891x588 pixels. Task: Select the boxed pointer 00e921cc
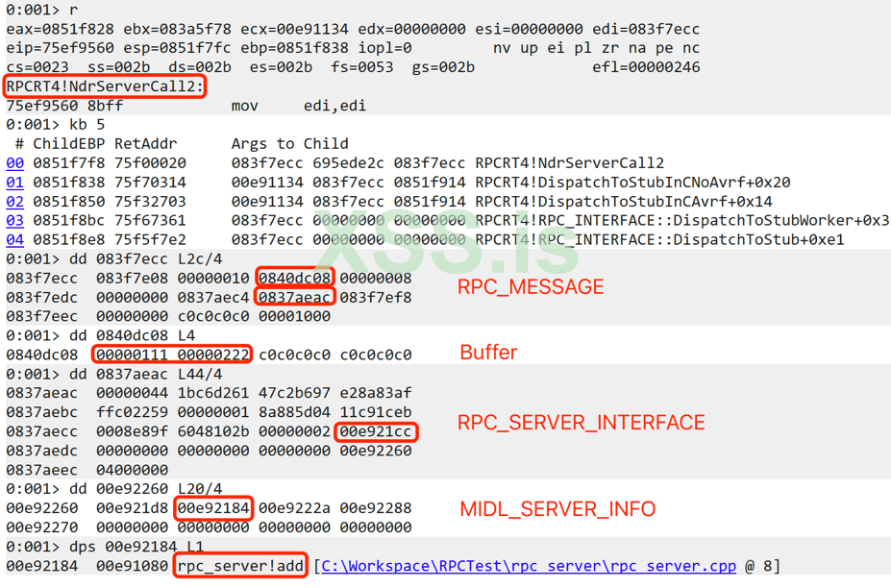tap(376, 431)
